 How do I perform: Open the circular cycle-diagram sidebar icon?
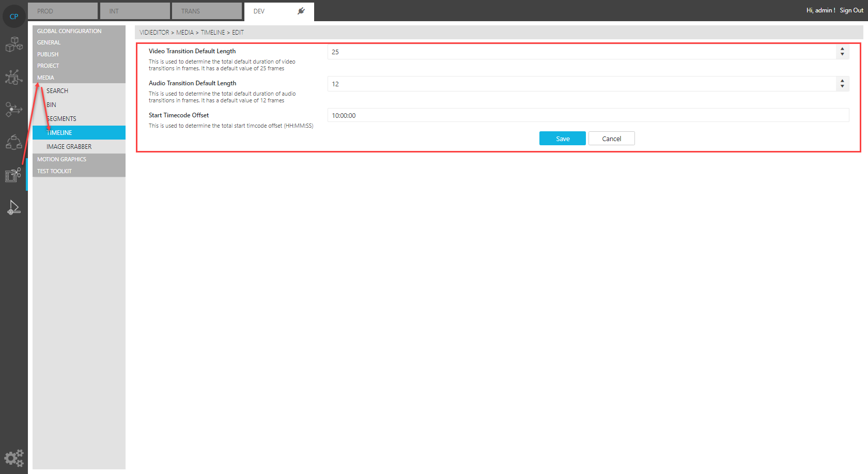click(x=14, y=142)
